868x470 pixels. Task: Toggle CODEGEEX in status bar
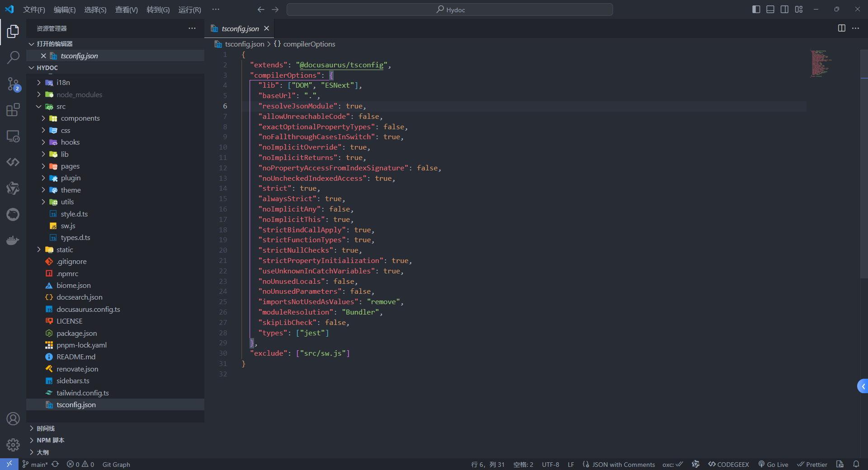pyautogui.click(x=729, y=464)
